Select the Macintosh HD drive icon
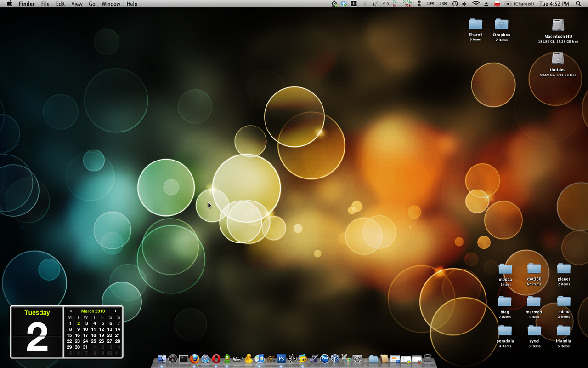 [558, 25]
